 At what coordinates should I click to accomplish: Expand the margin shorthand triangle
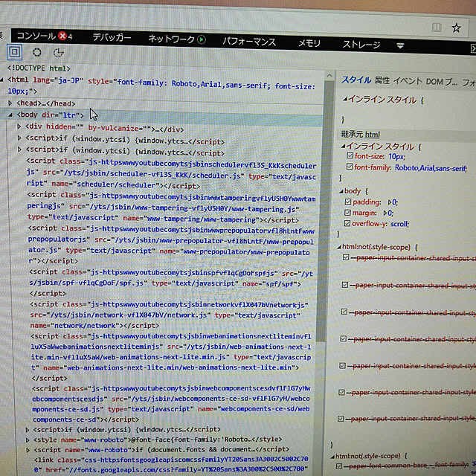pyautogui.click(x=385, y=213)
